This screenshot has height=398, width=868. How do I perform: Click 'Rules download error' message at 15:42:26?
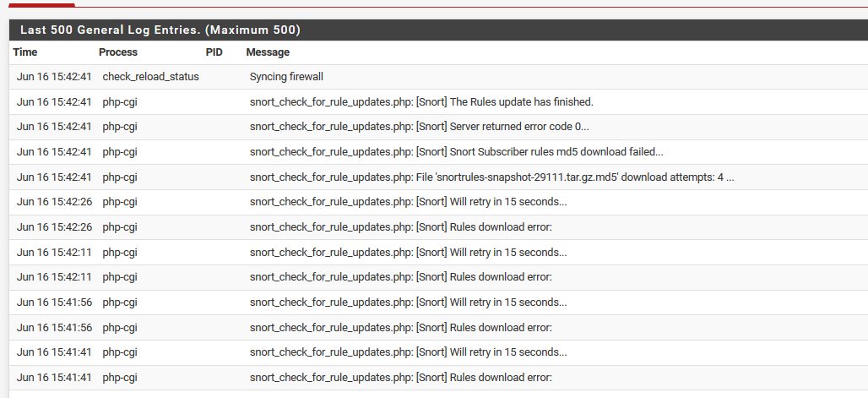(400, 227)
